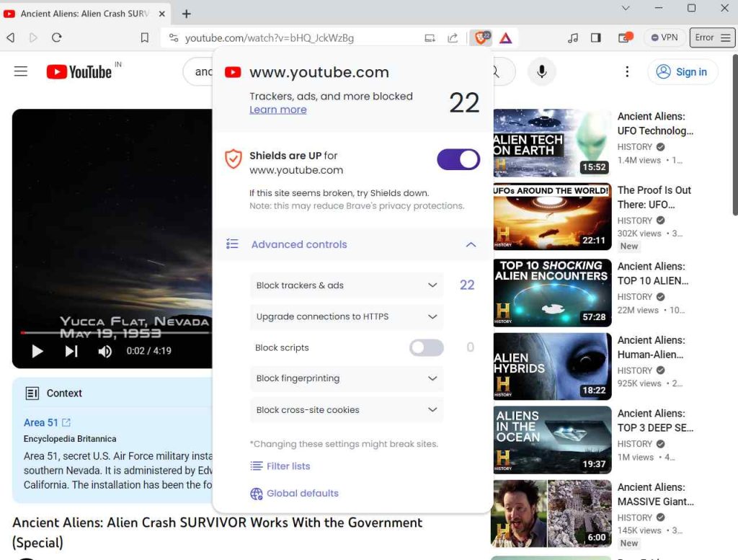Click the Ancient Aliens: Human-Alien... title
This screenshot has width=738, height=560.
[651, 347]
